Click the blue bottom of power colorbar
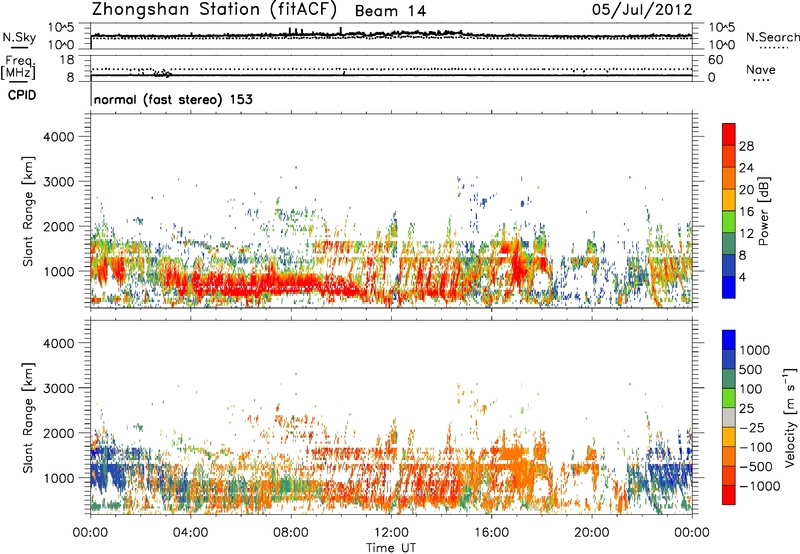 (729, 287)
